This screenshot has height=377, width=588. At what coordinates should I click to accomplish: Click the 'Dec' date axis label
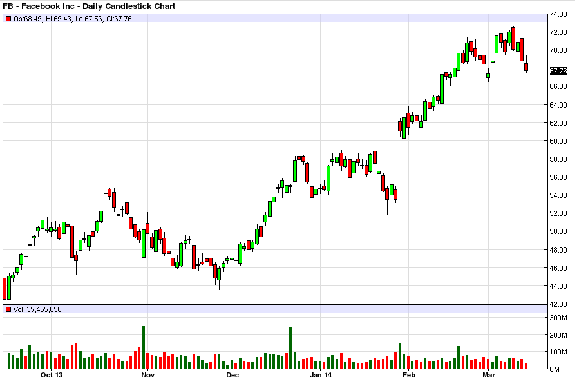tap(232, 374)
